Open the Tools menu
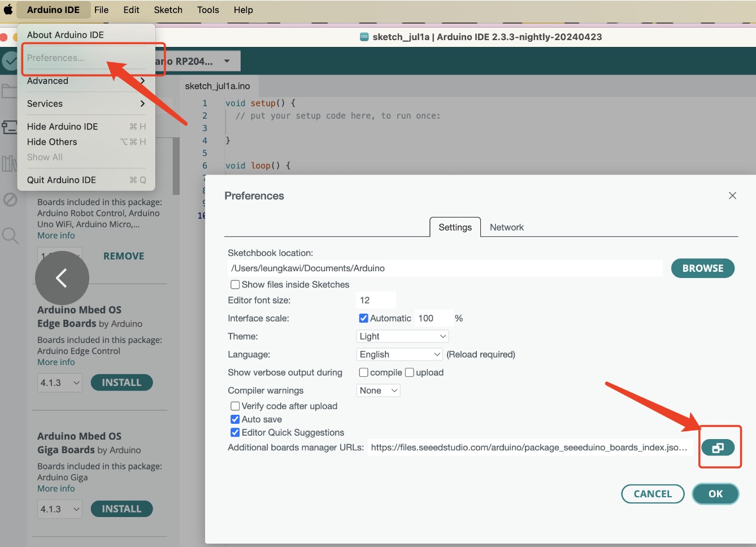Screen dimensions: 756x547 click(208, 10)
